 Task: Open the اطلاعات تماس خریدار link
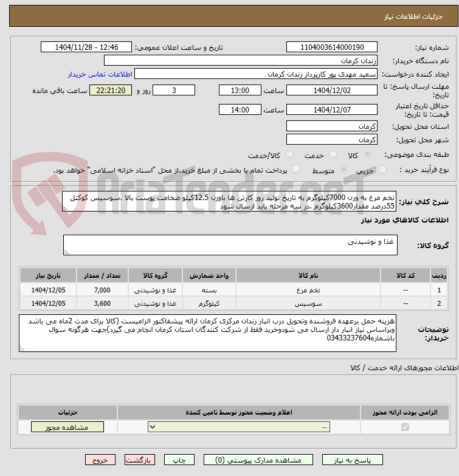(x=100, y=74)
